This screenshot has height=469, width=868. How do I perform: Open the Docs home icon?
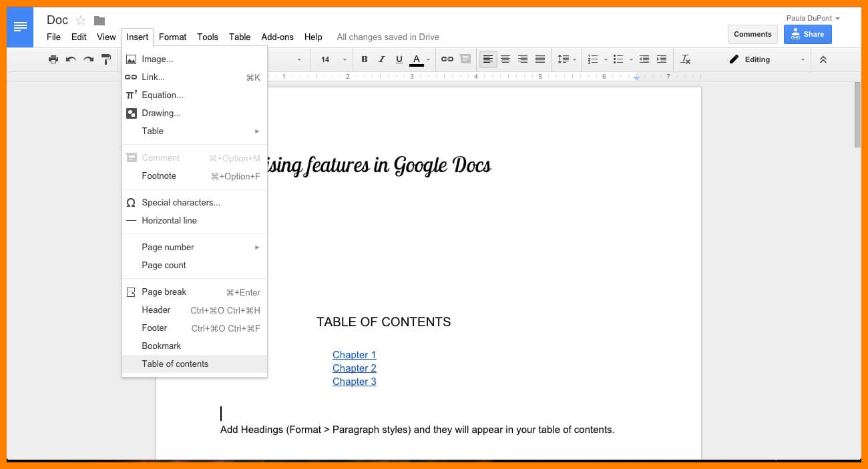tap(20, 27)
